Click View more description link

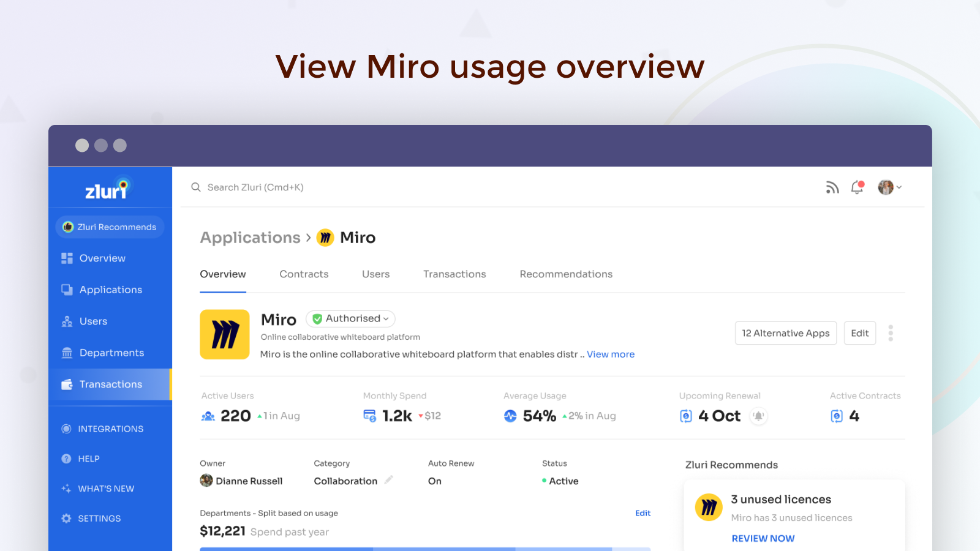click(611, 354)
